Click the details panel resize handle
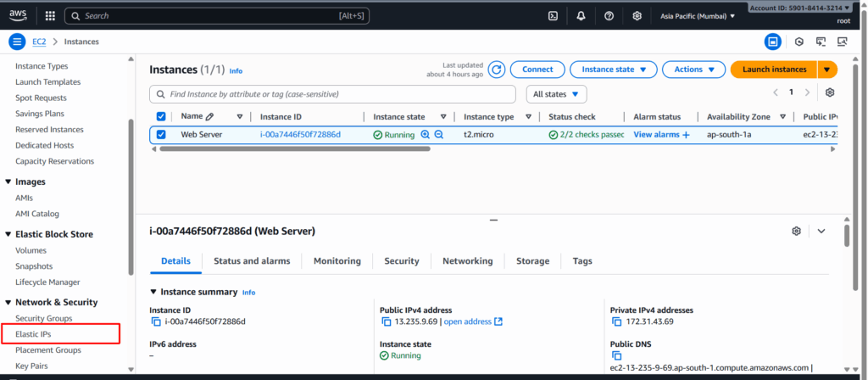Viewport: 868px width, 380px height. coord(494,220)
